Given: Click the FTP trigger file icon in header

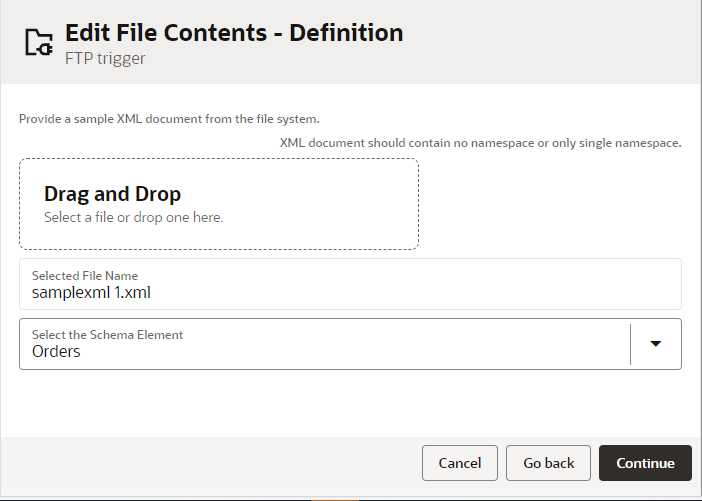Looking at the screenshot, I should coord(38,42).
